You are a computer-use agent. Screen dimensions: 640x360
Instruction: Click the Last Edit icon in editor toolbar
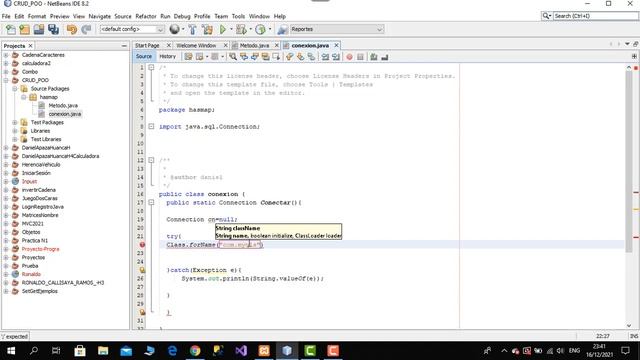[188, 57]
